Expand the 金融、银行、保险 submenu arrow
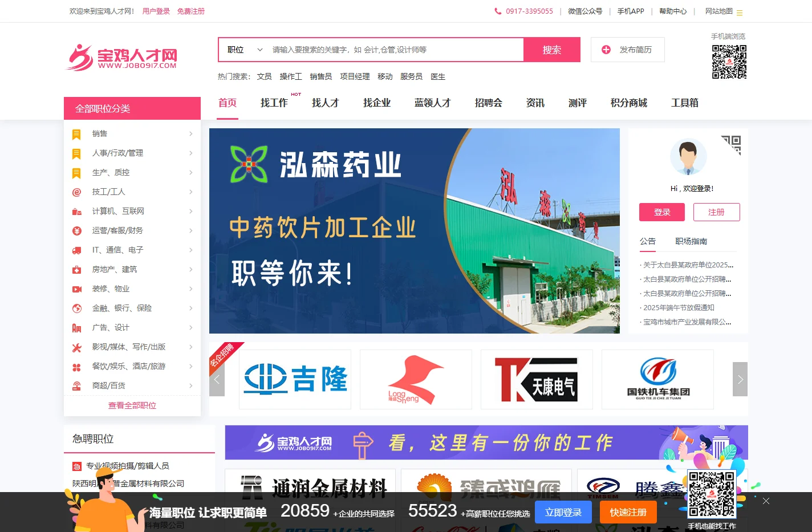The image size is (812, 532). click(190, 308)
